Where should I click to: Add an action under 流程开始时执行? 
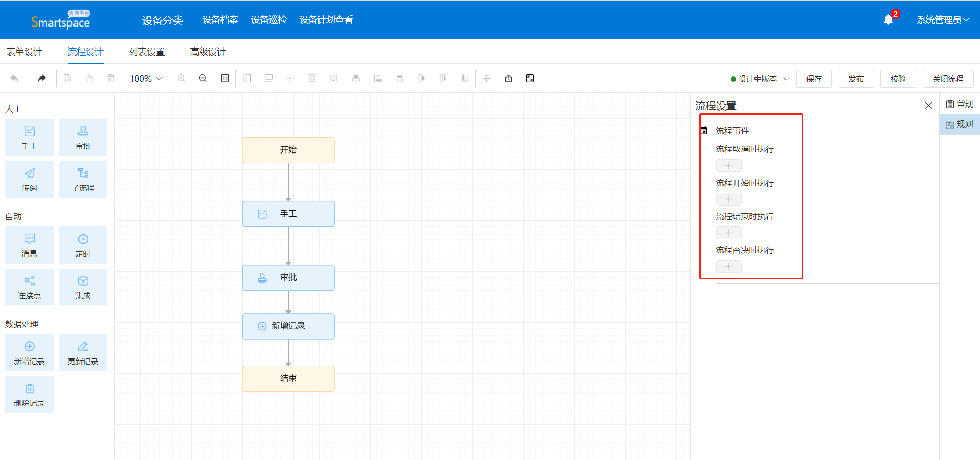[x=729, y=199]
